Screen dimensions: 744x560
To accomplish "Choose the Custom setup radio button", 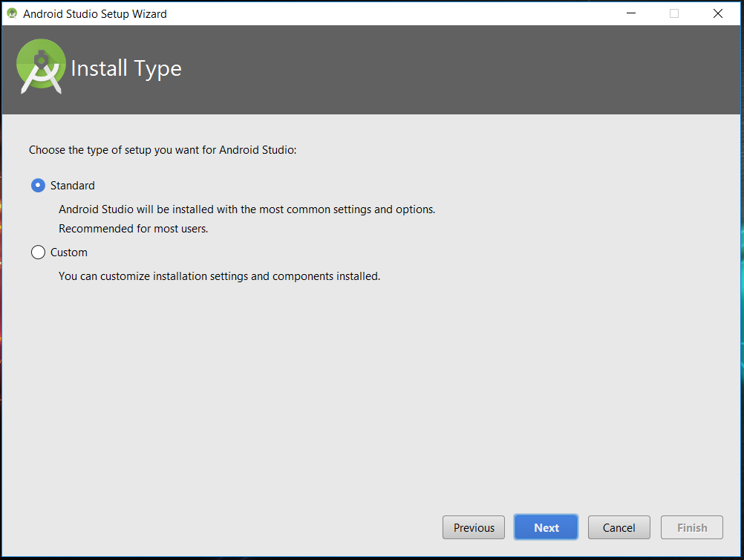I will (38, 252).
